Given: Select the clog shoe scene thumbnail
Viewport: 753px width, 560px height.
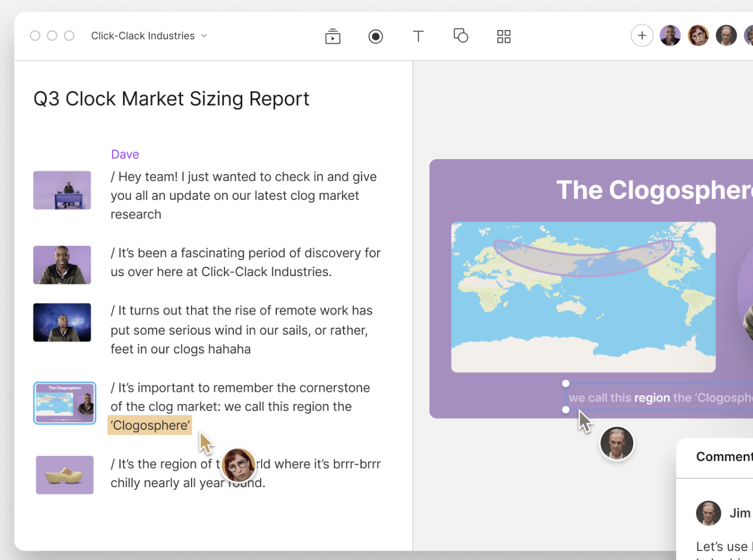Looking at the screenshot, I should point(65,475).
